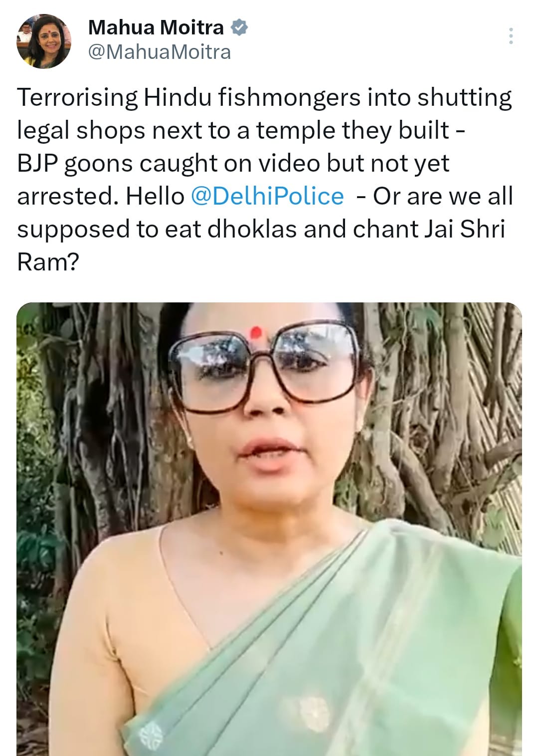Open the three-dot more options menu
The image size is (538, 756).
click(x=511, y=36)
